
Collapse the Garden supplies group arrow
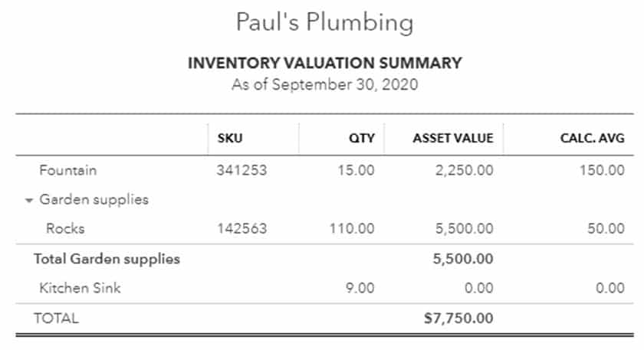pos(28,200)
